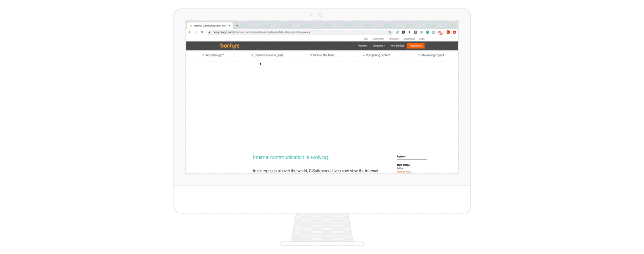Jump to section 3. Tools of the trade
This screenshot has width=644, height=254.
pyautogui.click(x=322, y=55)
